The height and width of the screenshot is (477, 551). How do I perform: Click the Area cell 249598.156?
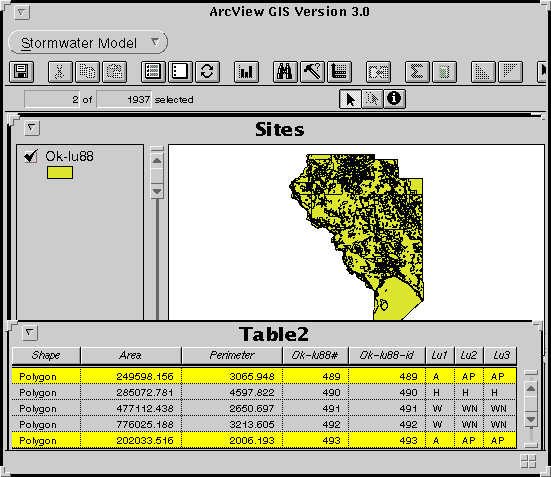pos(131,376)
